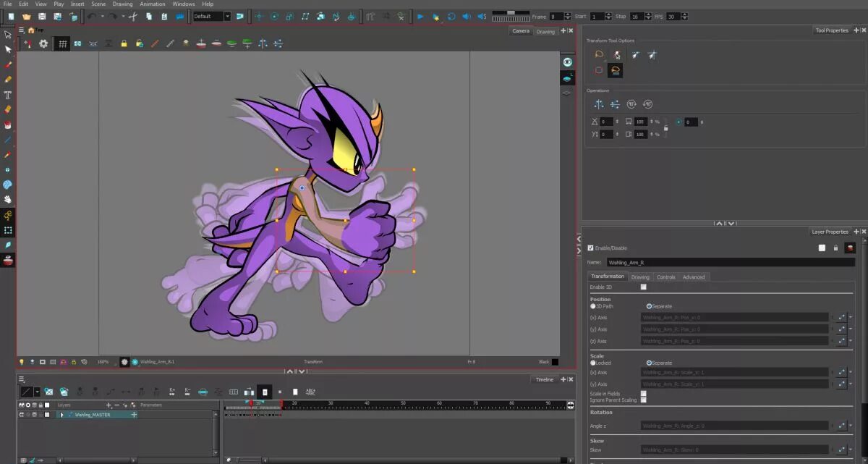Image resolution: width=868 pixels, height=464 pixels.
Task: Rotate 90 degrees clockwise in Operations
Action: coord(631,104)
